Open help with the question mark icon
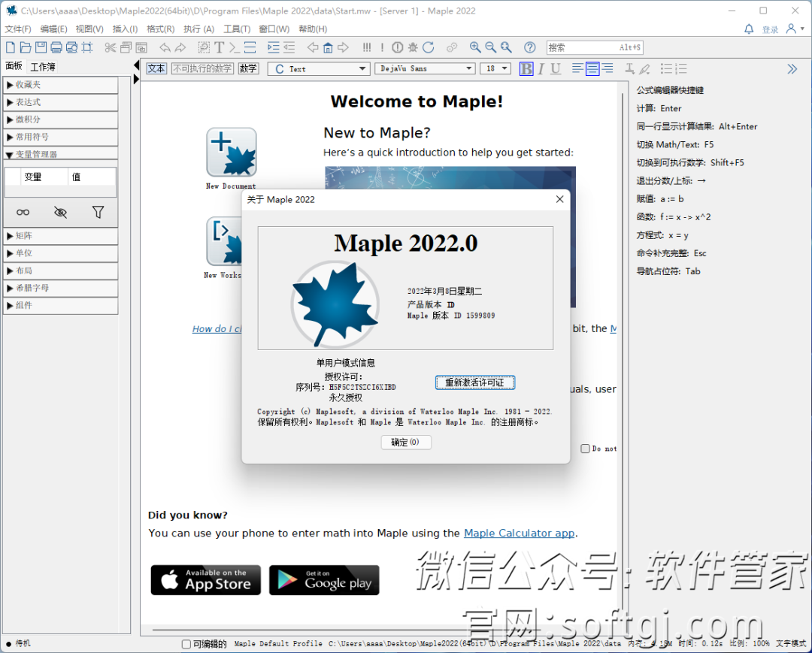812x653 pixels. pyautogui.click(x=529, y=47)
